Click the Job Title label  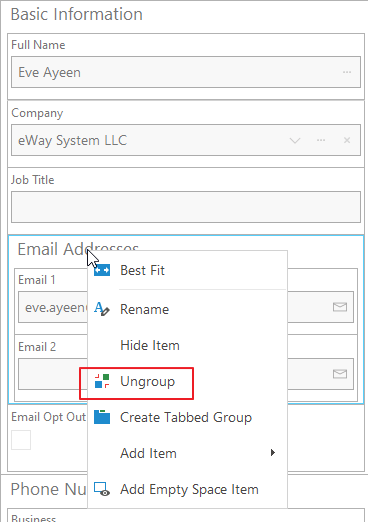click(32, 180)
